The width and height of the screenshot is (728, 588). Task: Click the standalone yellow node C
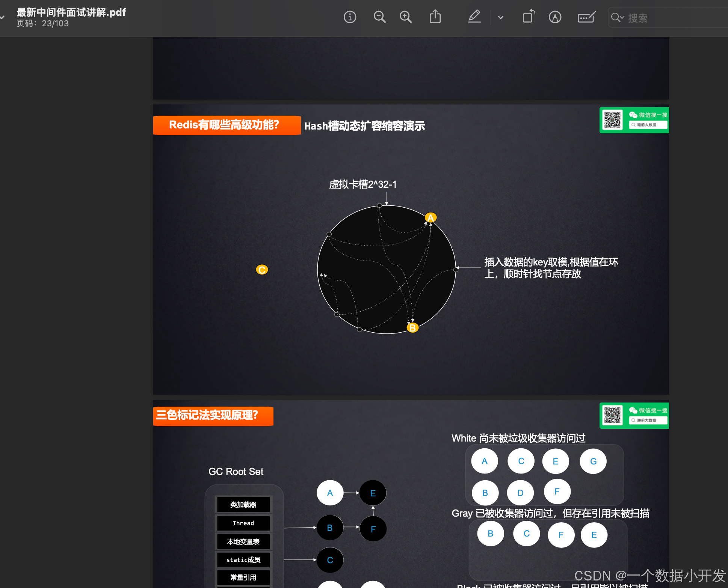click(262, 270)
